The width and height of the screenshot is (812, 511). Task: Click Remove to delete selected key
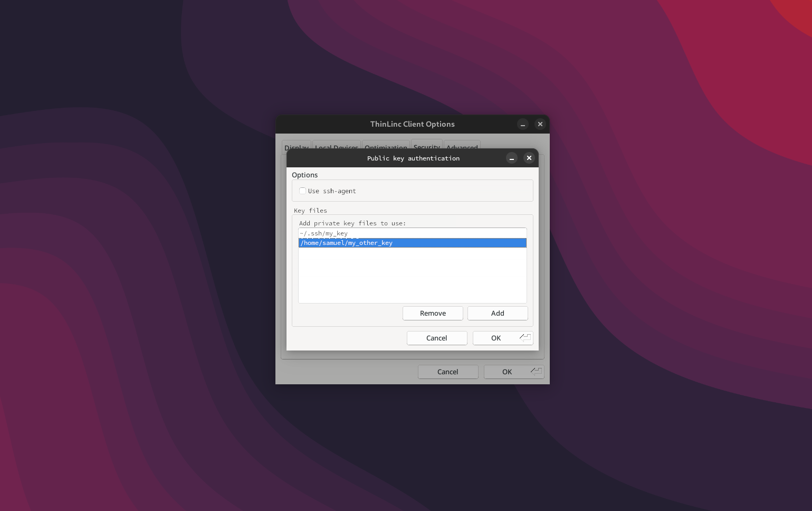point(433,313)
